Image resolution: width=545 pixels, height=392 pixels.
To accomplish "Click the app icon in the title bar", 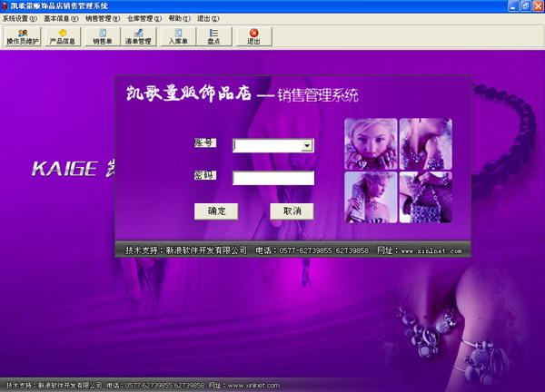I will click(x=6, y=6).
